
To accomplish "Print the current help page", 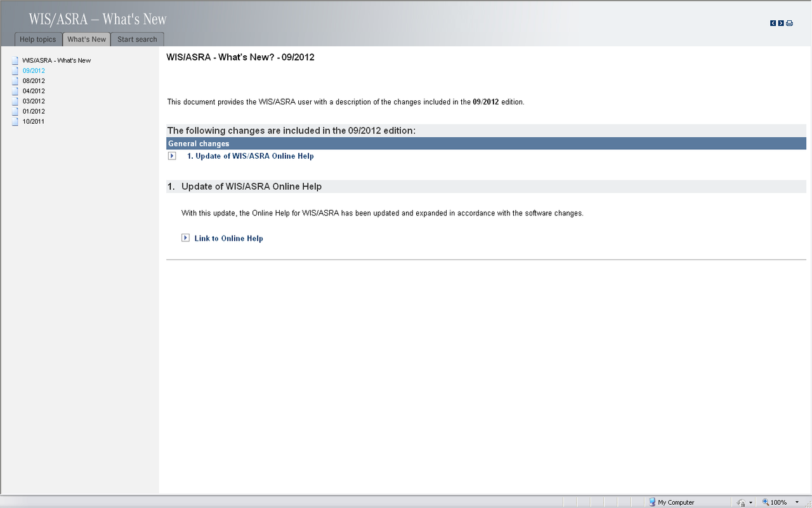I will 789,23.
